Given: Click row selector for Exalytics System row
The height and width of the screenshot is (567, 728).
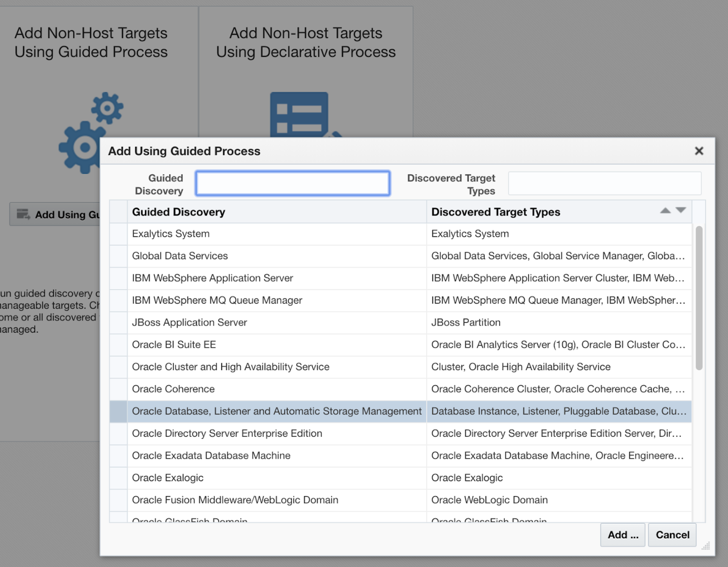Looking at the screenshot, I should (118, 234).
